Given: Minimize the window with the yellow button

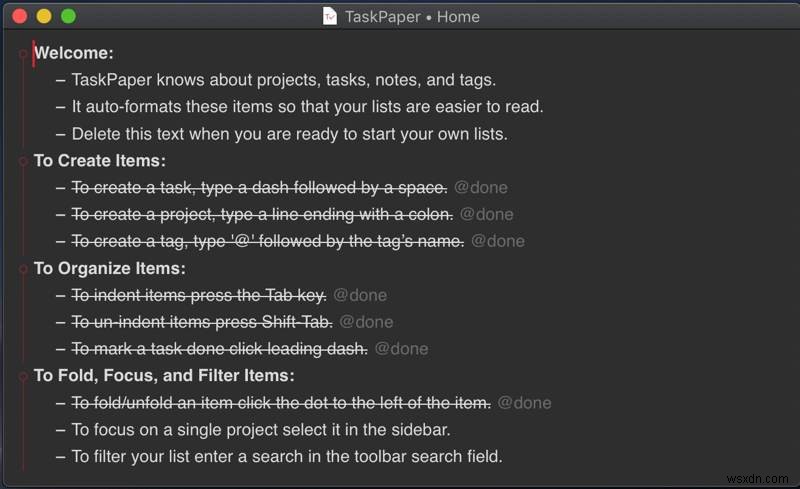Looking at the screenshot, I should [x=44, y=16].
